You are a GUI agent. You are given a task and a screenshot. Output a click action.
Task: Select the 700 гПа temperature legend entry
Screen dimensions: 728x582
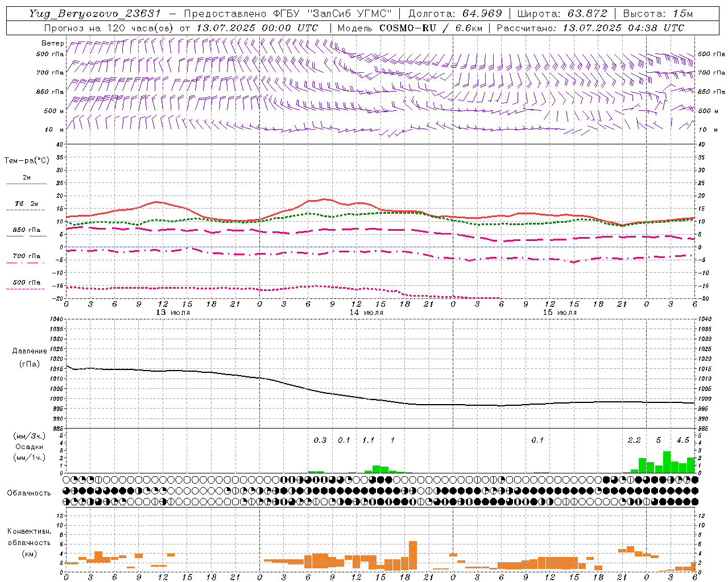click(x=27, y=256)
